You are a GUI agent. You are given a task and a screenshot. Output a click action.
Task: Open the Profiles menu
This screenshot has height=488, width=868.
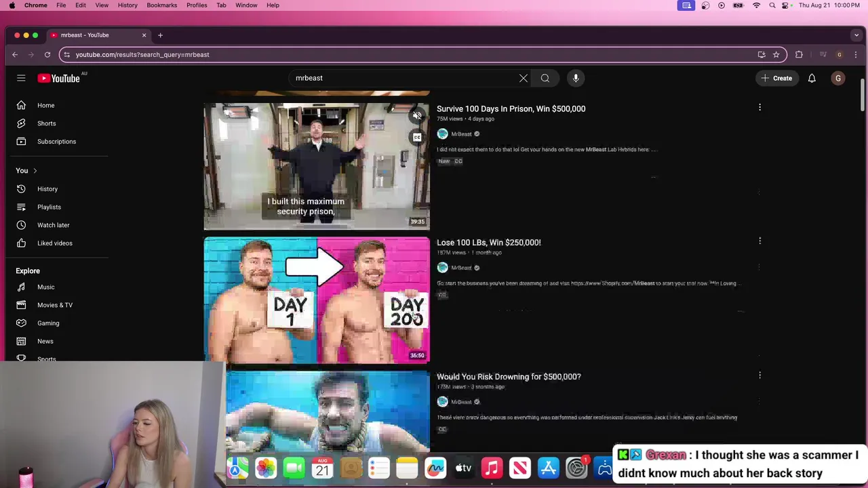point(197,5)
